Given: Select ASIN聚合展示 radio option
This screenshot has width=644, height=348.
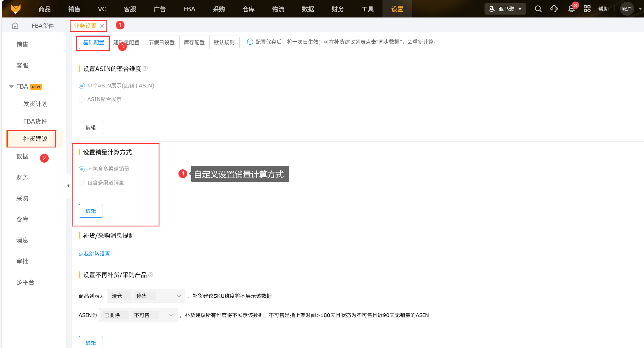Looking at the screenshot, I should (82, 99).
